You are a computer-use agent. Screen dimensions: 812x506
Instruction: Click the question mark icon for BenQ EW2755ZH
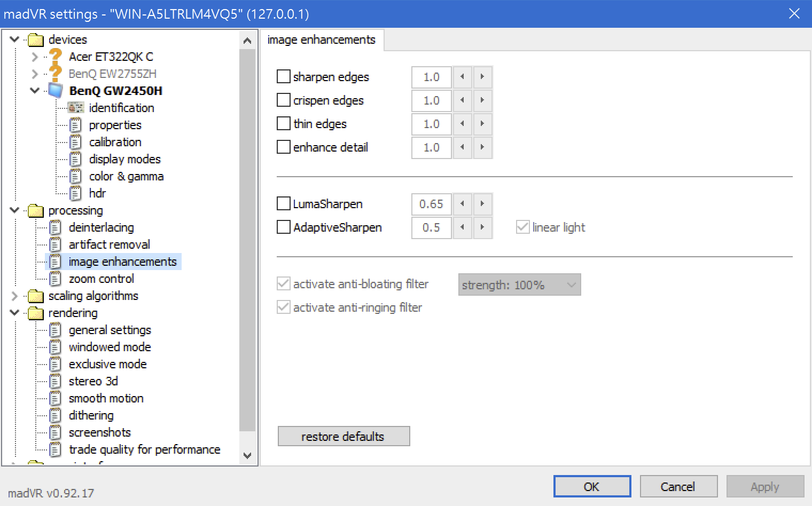pyautogui.click(x=56, y=73)
